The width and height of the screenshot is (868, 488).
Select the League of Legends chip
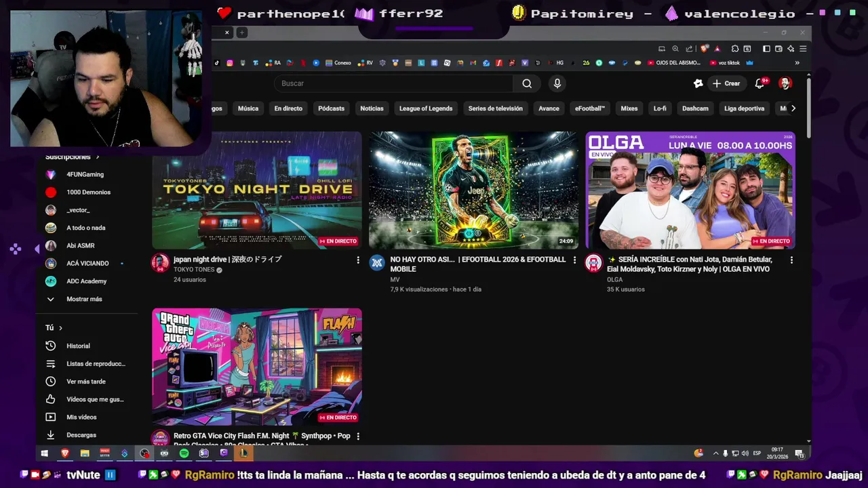tap(426, 108)
